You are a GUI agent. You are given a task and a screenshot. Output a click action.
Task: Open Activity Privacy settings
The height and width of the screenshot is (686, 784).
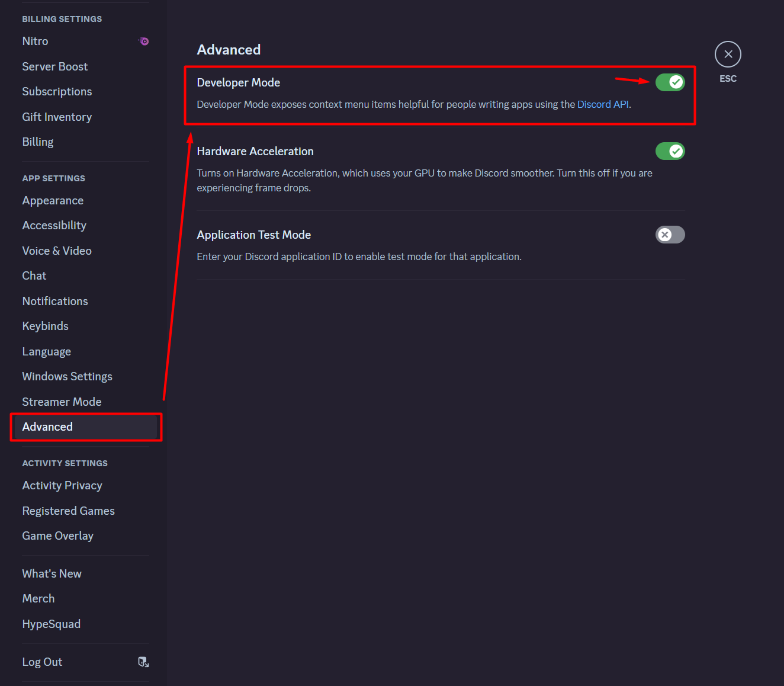coord(62,486)
